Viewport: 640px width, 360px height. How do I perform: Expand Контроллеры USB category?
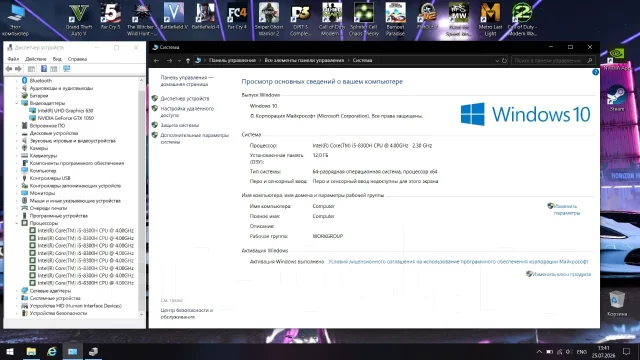tap(17, 178)
